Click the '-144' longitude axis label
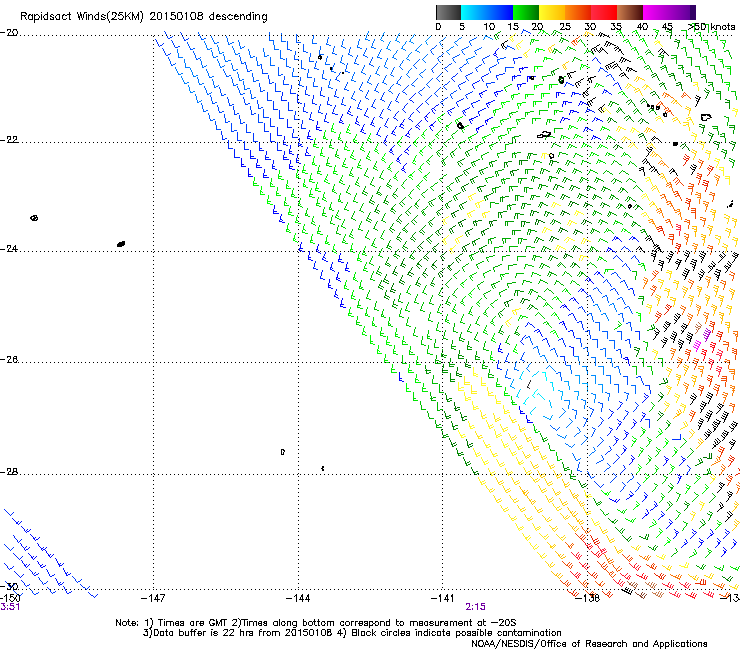 (298, 599)
